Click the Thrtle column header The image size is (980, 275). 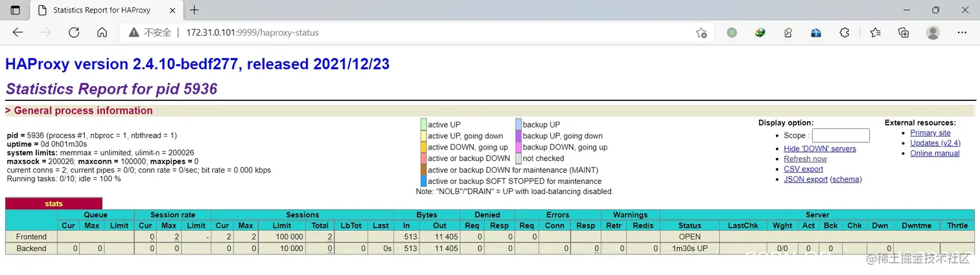click(x=957, y=226)
